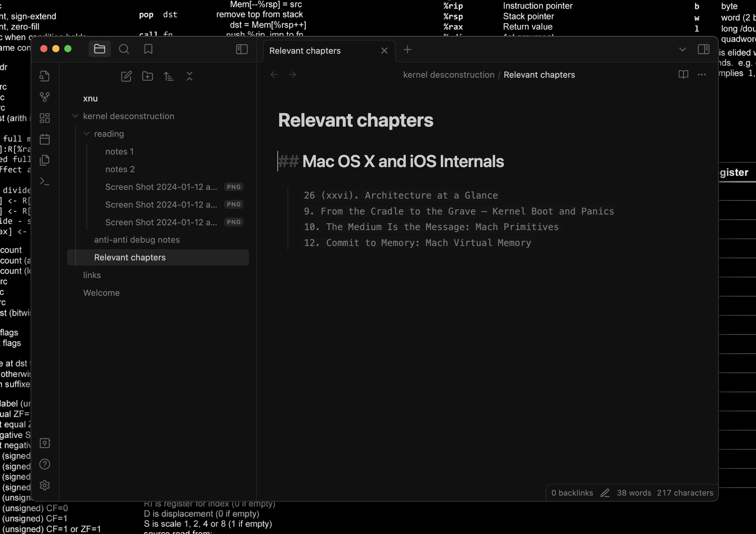Click the Relevant chapters inline title
The height and width of the screenshot is (534, 756).
click(x=355, y=120)
